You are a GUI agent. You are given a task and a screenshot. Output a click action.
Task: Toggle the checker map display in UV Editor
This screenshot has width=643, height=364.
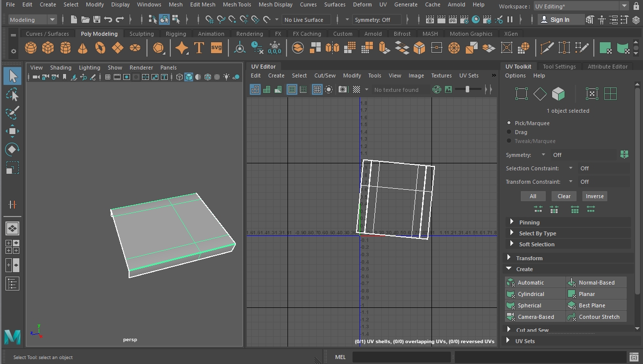[x=357, y=89]
